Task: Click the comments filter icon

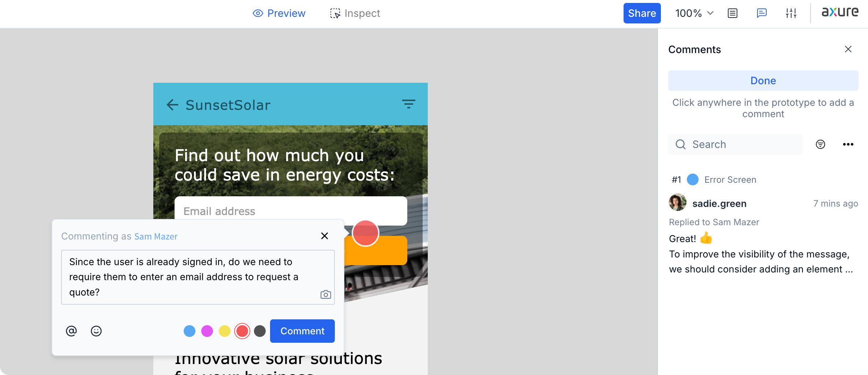Action: (x=820, y=144)
